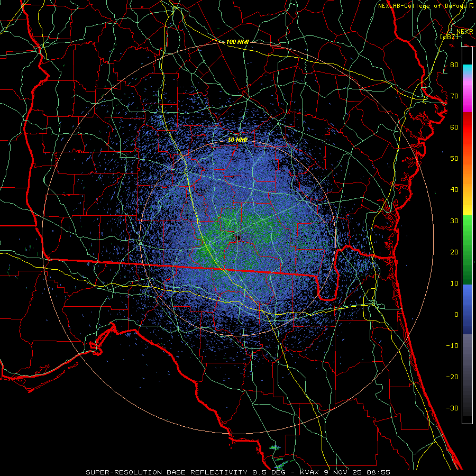The image size is (476, 476).
Task: Click the "10" value on the dBZ scale
Action: [x=454, y=283]
